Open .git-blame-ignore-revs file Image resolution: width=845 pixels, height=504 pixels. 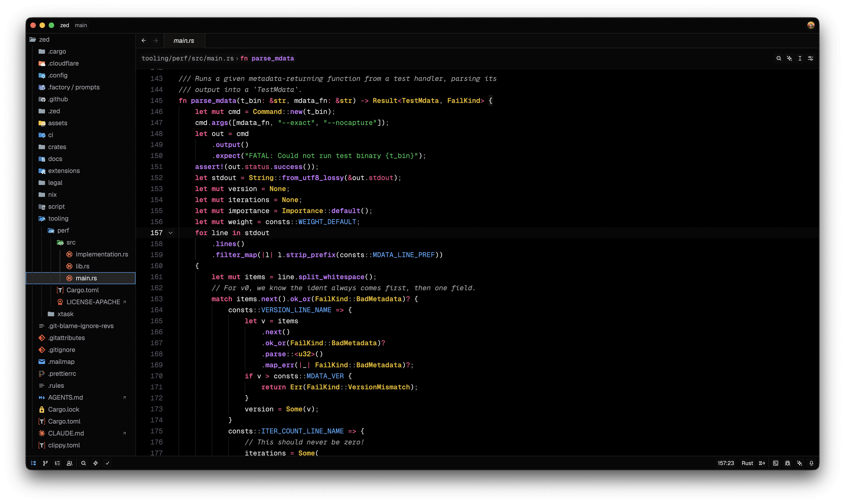tap(81, 326)
